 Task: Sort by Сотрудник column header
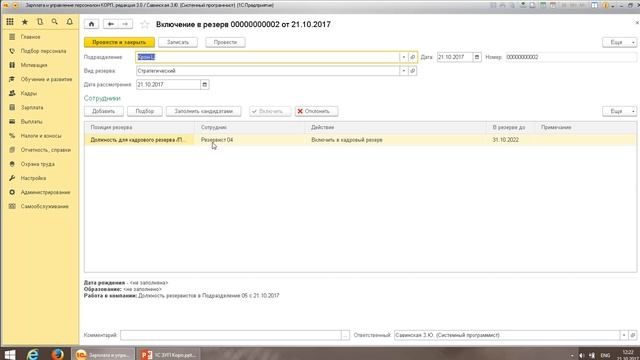point(250,127)
